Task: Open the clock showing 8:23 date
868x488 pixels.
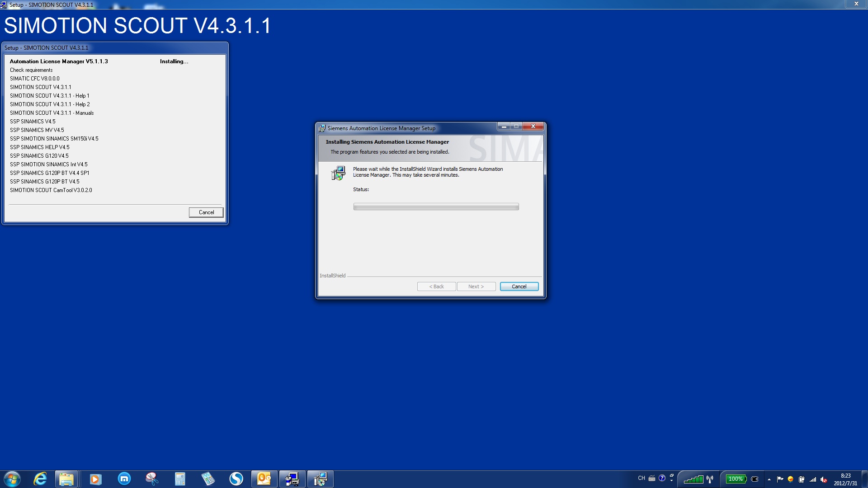Action: point(845,479)
